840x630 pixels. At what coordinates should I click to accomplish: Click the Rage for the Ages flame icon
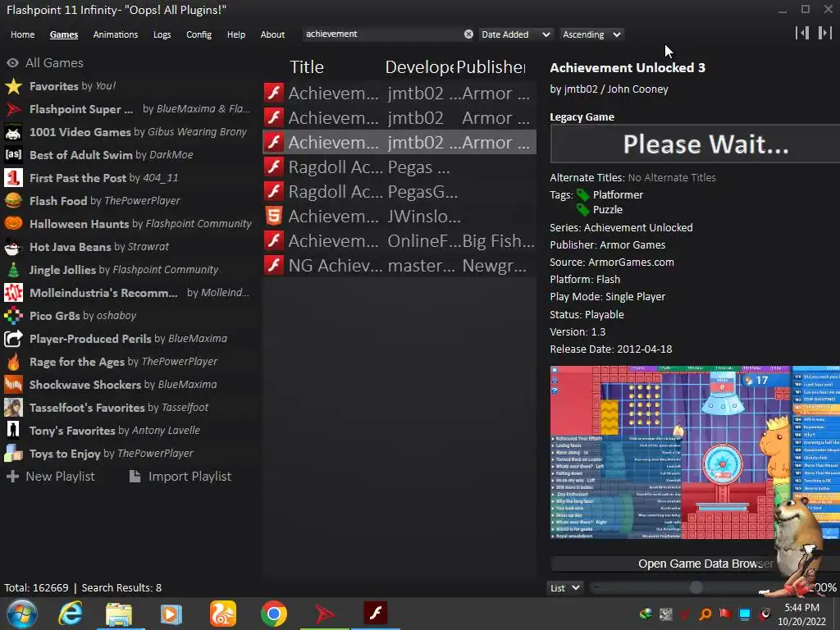point(13,362)
